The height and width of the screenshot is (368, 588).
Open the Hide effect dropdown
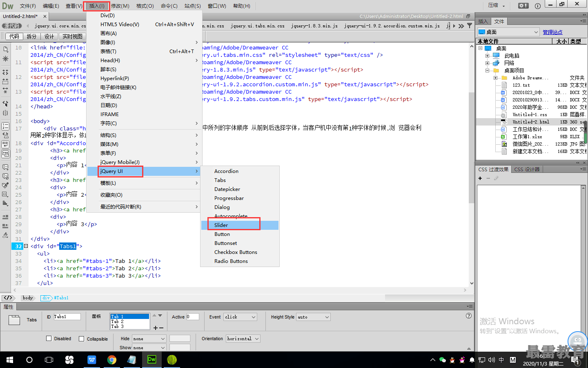[x=149, y=339]
